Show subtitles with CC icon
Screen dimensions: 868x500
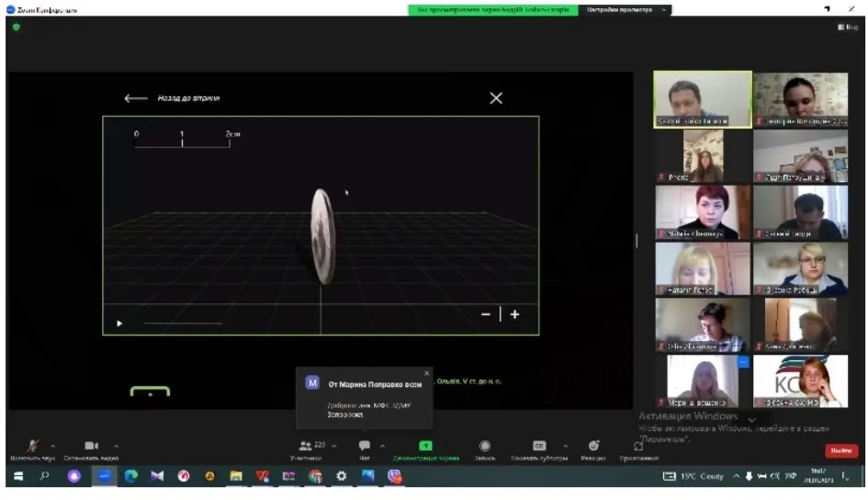click(539, 447)
